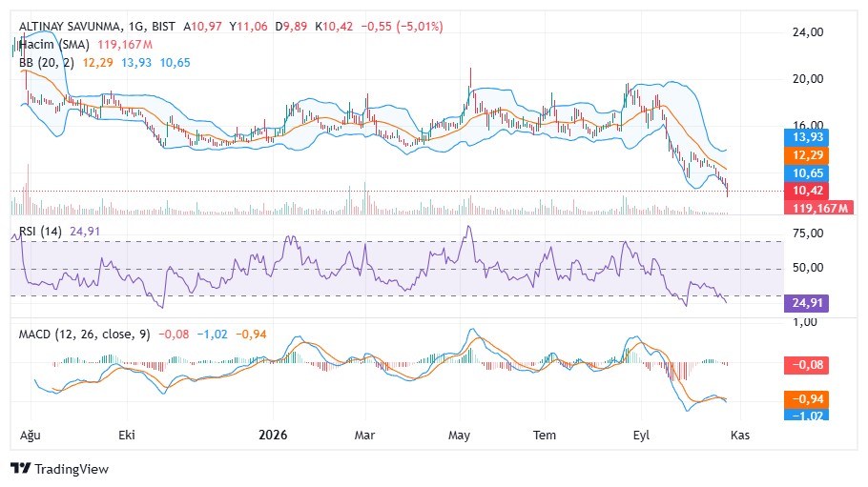This screenshot has height=487, width=868.
Task: Click the May label on the time axis
Action: point(459,436)
